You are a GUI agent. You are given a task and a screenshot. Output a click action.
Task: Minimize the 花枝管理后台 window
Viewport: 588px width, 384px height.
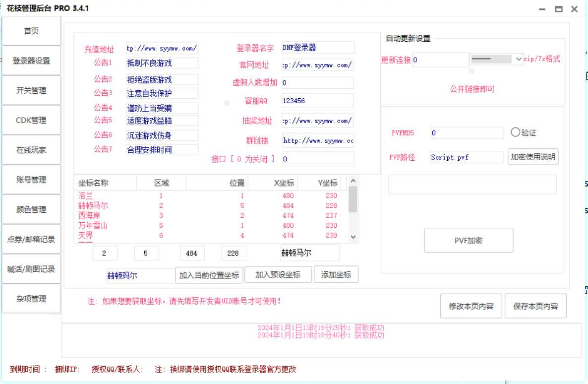click(x=542, y=8)
